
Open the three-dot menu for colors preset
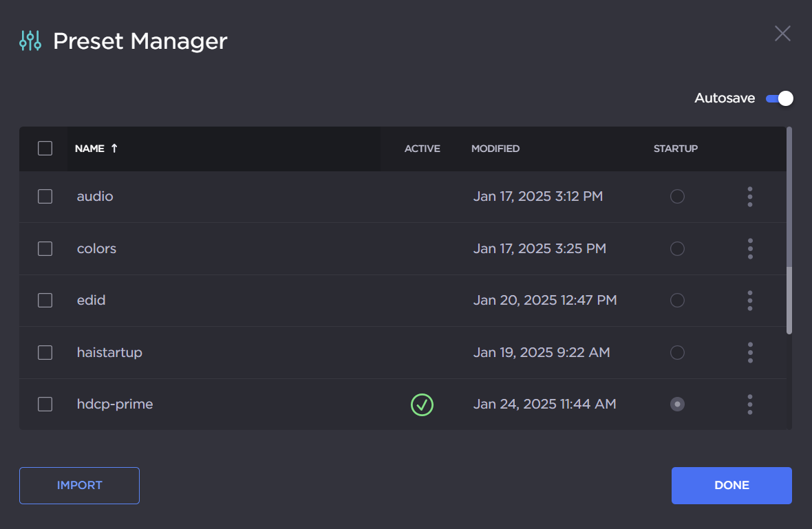tap(749, 248)
